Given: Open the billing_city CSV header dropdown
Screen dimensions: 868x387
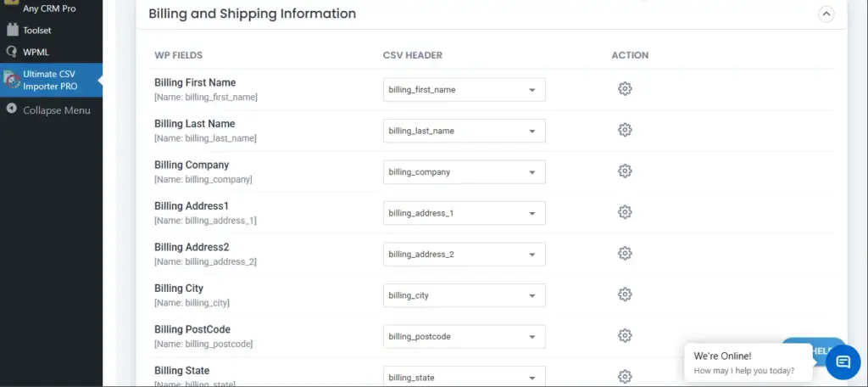Looking at the screenshot, I should tap(464, 295).
